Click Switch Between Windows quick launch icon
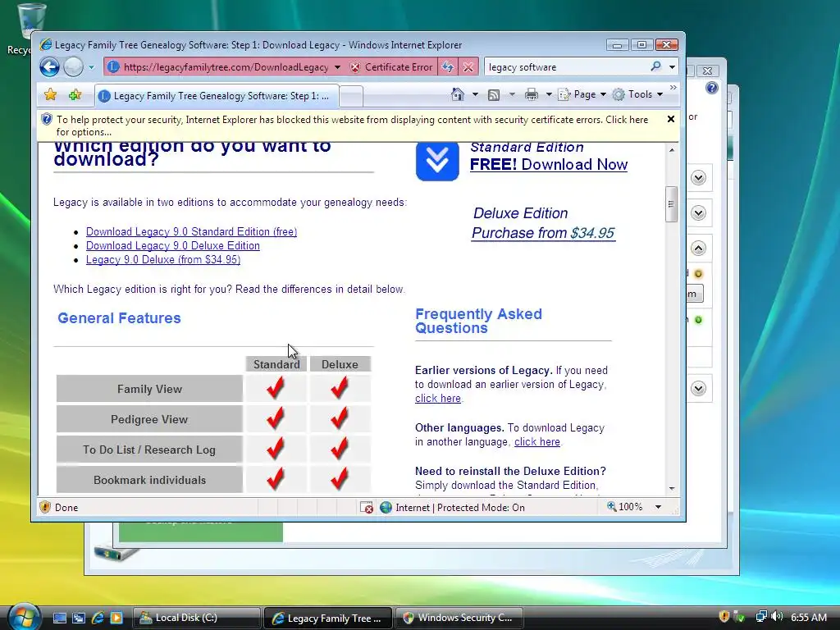 79,618
